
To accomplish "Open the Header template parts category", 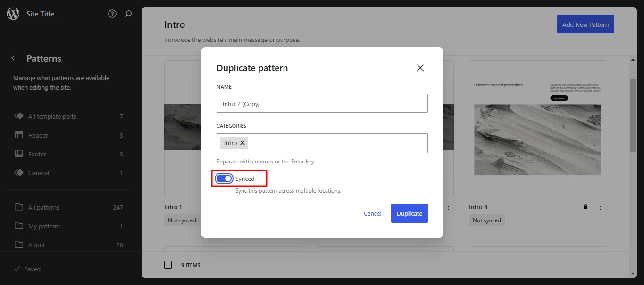I will click(38, 135).
